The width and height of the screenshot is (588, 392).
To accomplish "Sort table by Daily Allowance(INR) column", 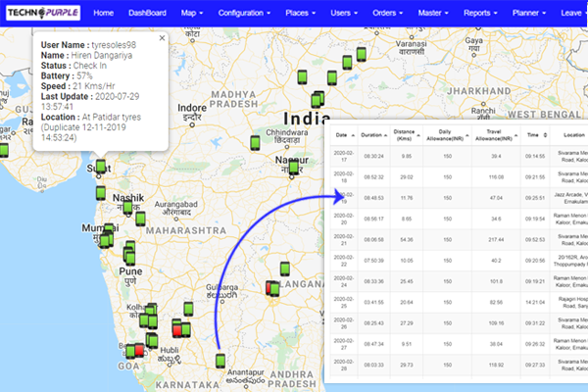I will coord(448,135).
